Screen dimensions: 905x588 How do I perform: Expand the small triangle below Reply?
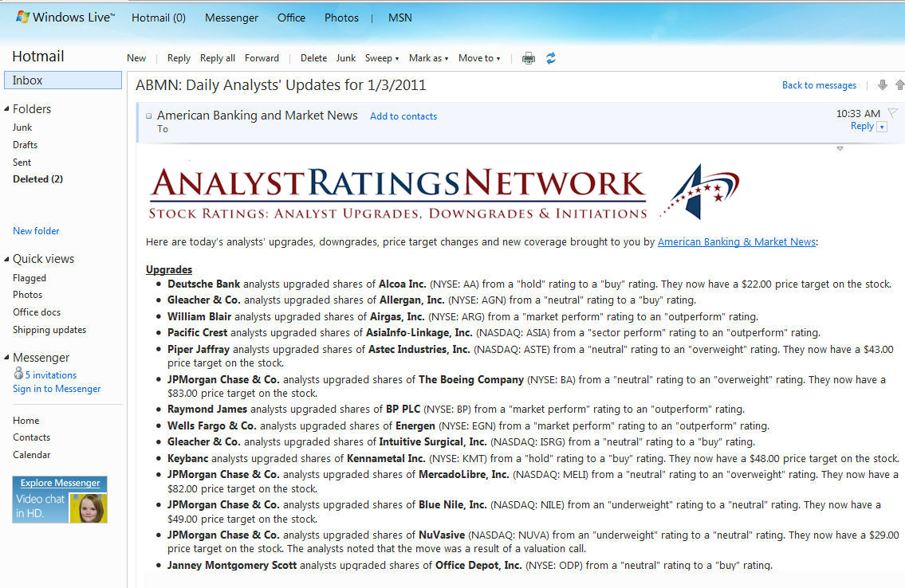tap(840, 149)
